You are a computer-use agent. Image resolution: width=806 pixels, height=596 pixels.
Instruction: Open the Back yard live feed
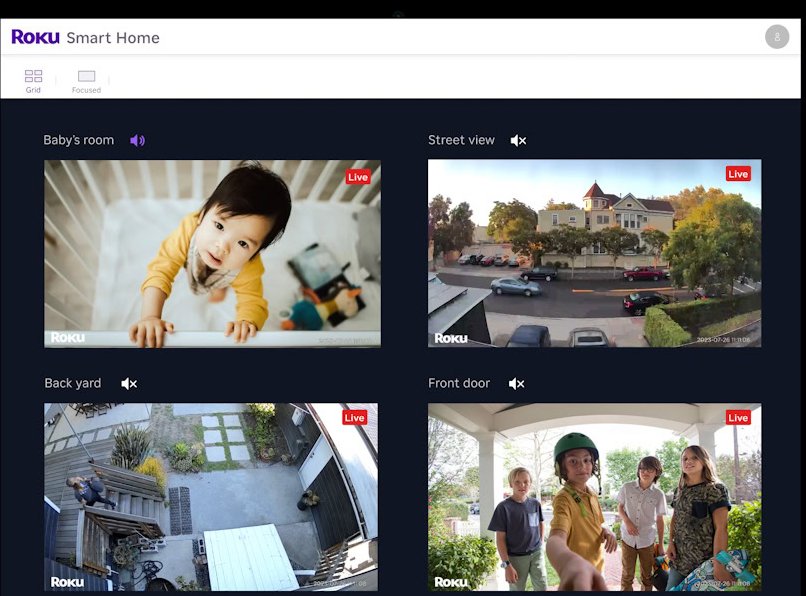211,497
